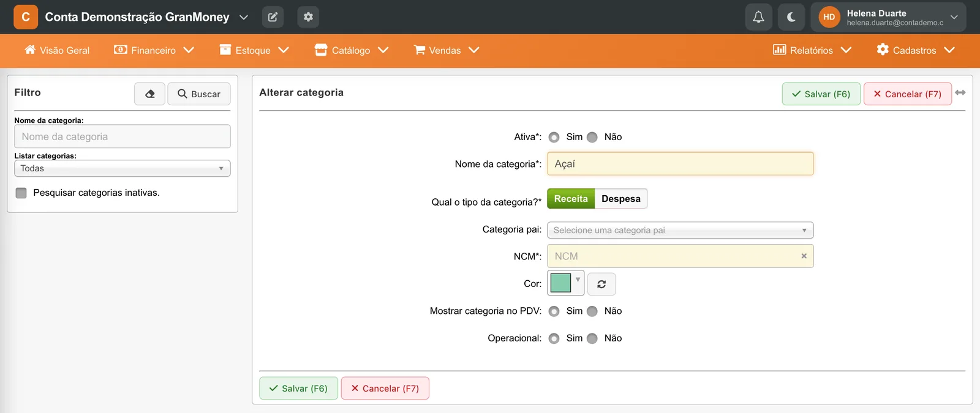Click the green color swatch
Screen dimensions: 980x413
560,283
